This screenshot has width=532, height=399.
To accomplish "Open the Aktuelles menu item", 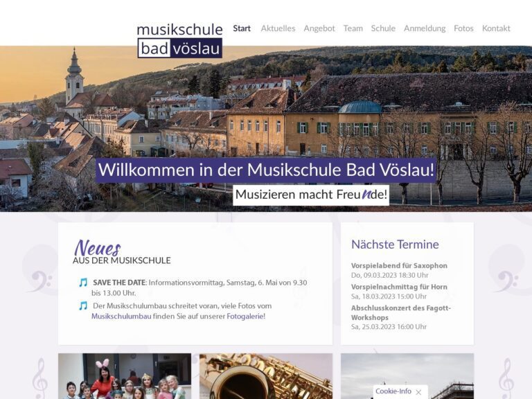I will [x=278, y=28].
